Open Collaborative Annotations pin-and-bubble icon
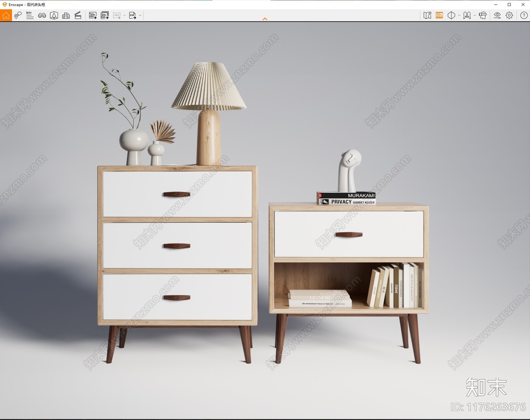 click(18, 15)
